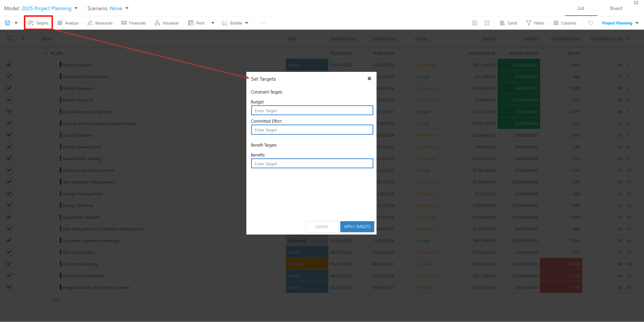Sort by the Prioritization Score column header
The height and width of the screenshot is (322, 644).
pos(606,39)
